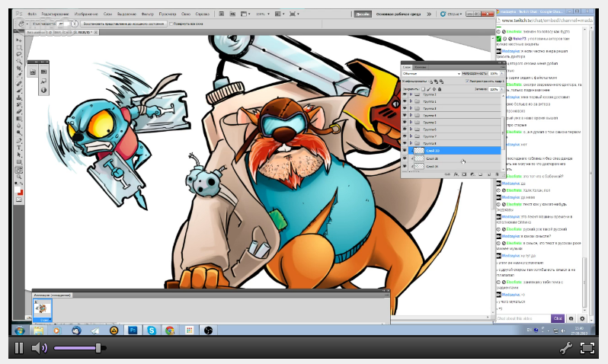Open the Изображение menu
The height and width of the screenshot is (364, 608).
[x=88, y=14]
